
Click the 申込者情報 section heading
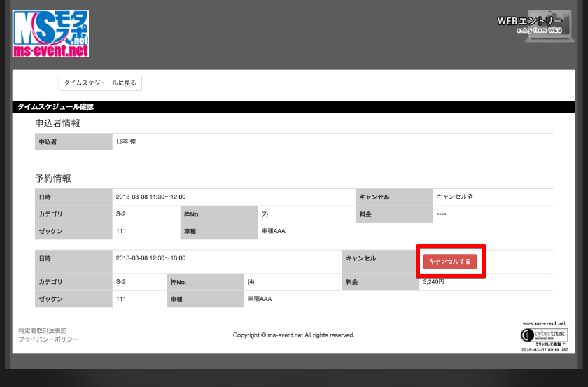point(57,123)
